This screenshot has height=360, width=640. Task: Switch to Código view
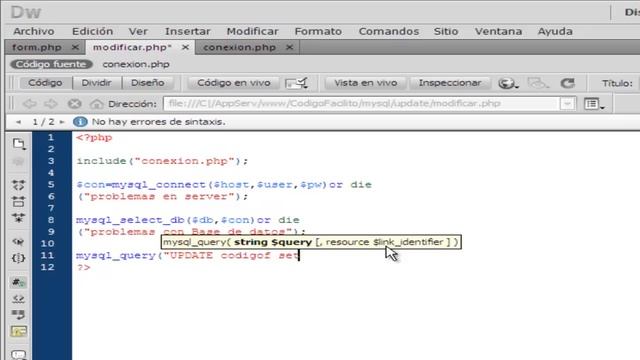coord(45,83)
